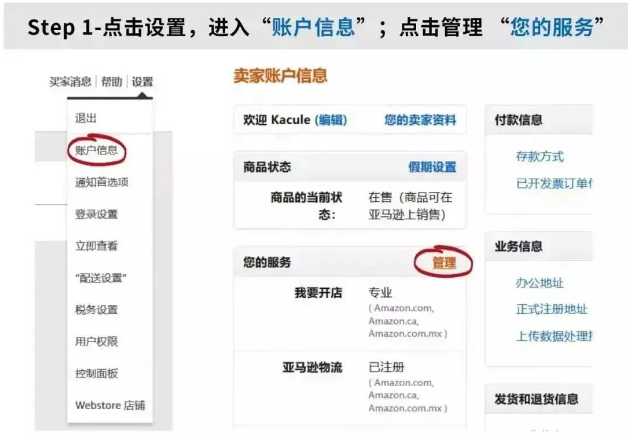Click 买家消息 in the top navigation
Image resolution: width=631 pixels, height=434 pixels.
pyautogui.click(x=71, y=82)
